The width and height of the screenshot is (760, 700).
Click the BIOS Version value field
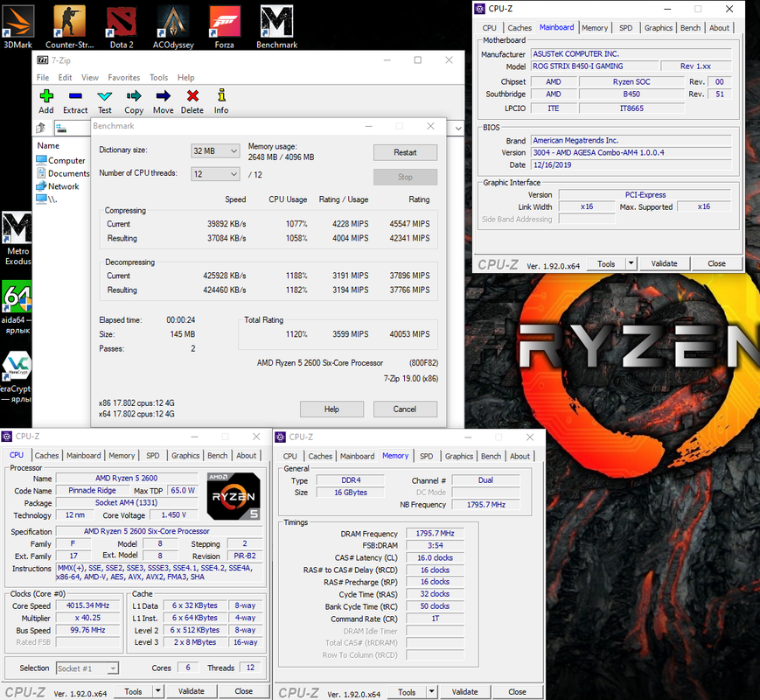(x=631, y=153)
